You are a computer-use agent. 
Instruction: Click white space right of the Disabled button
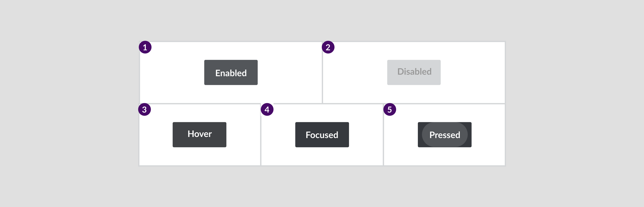click(x=473, y=72)
